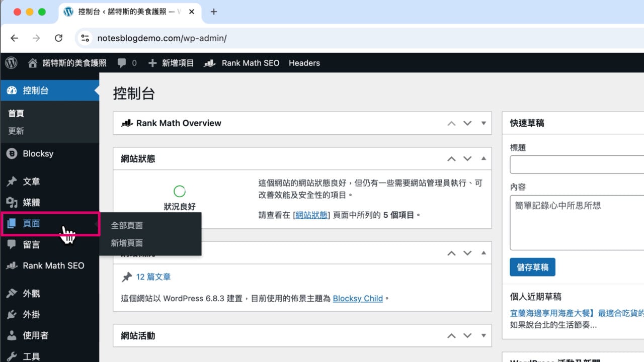Viewport: 644px width, 362px height.
Task: Select the 文章 pushpin icon in sidebar
Action: 11,181
